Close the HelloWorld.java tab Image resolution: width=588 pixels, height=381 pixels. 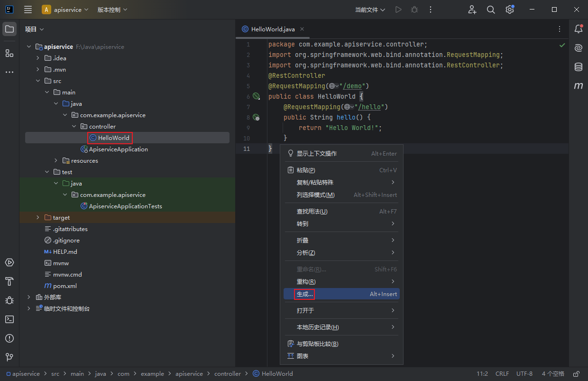click(302, 29)
